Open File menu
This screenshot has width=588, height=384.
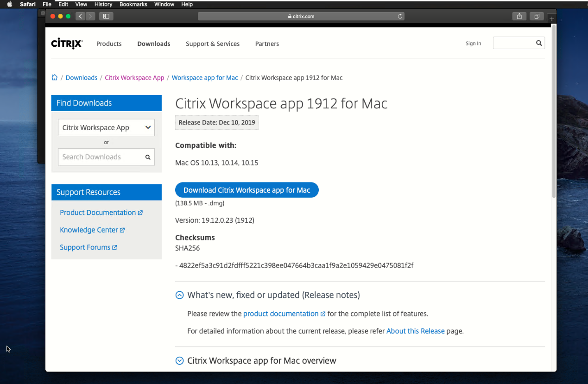(47, 4)
